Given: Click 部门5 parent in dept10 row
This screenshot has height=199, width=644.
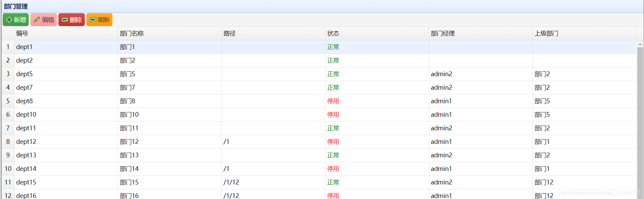Looking at the screenshot, I should [x=542, y=115].
